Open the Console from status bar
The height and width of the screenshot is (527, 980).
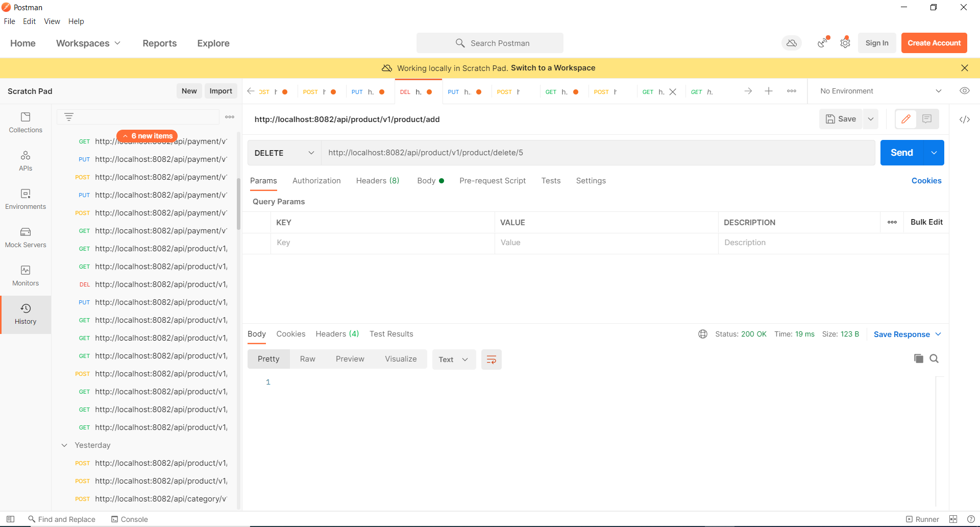point(130,519)
